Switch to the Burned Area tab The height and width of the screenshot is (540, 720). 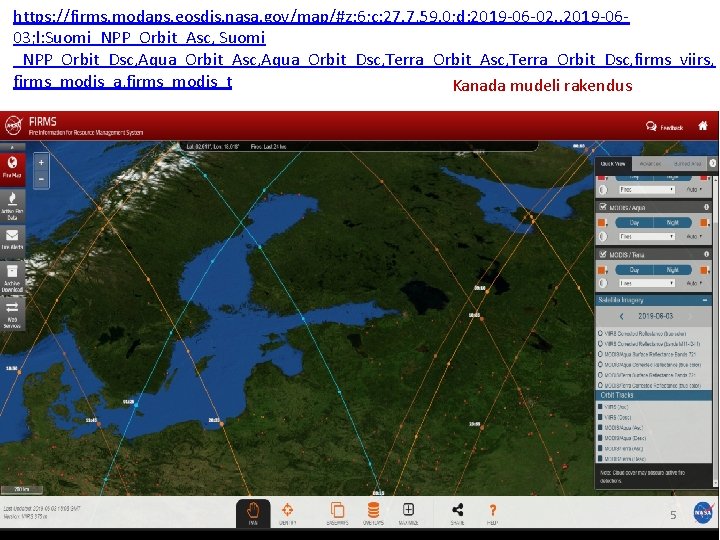click(x=687, y=163)
